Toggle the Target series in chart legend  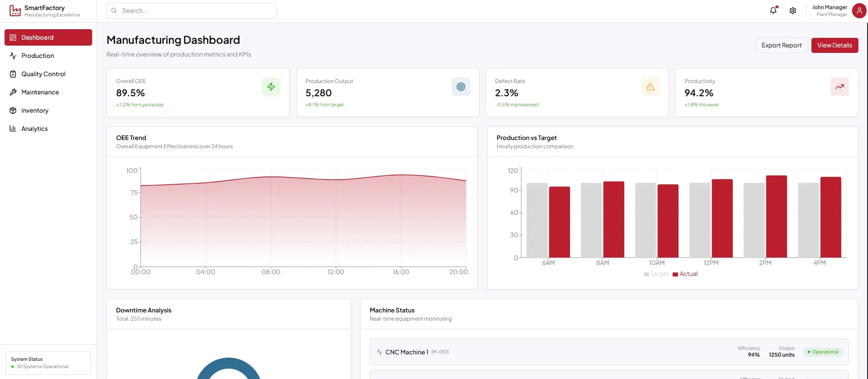coord(656,274)
